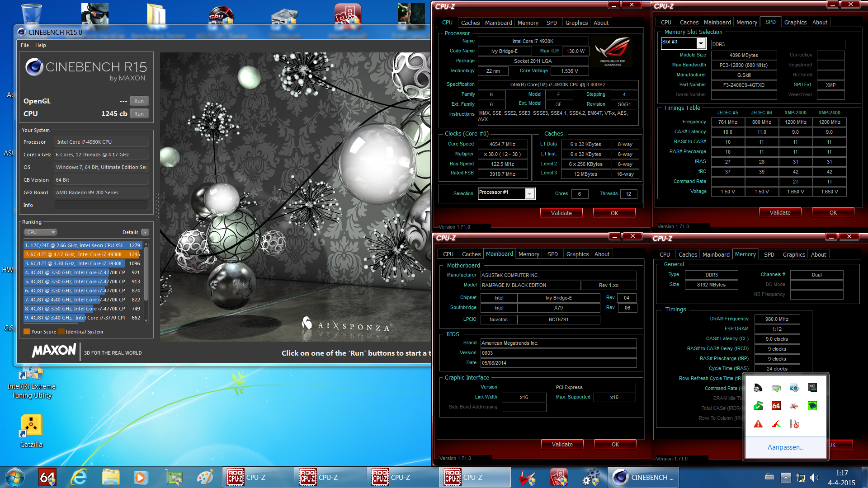
Task: Click the red warning triangle tray icon
Action: coord(758,424)
